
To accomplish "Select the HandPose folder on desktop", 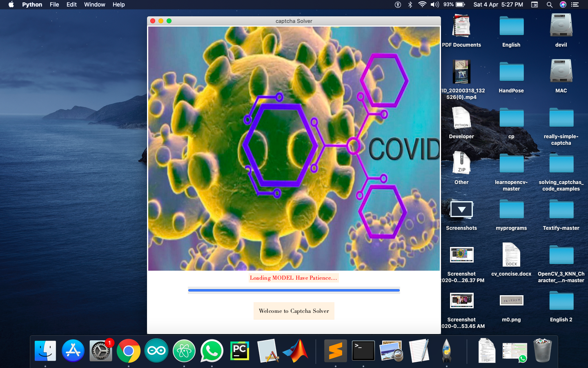I will pos(511,77).
